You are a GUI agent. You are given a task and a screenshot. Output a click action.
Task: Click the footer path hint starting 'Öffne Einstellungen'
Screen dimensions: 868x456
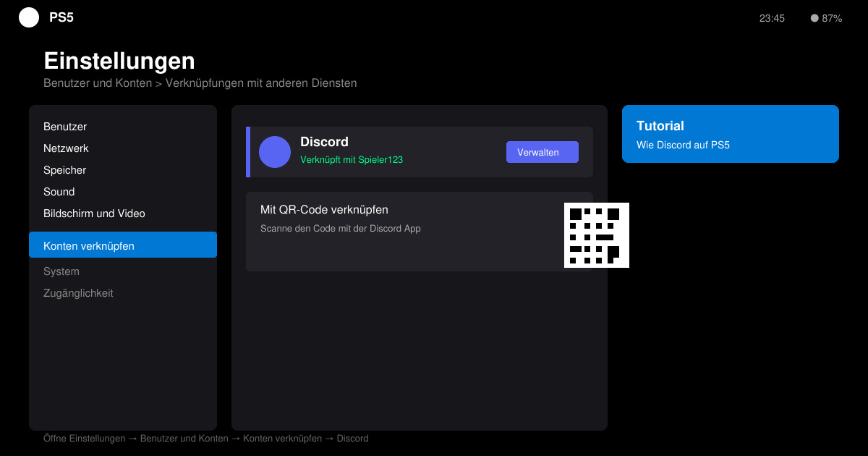(x=206, y=439)
